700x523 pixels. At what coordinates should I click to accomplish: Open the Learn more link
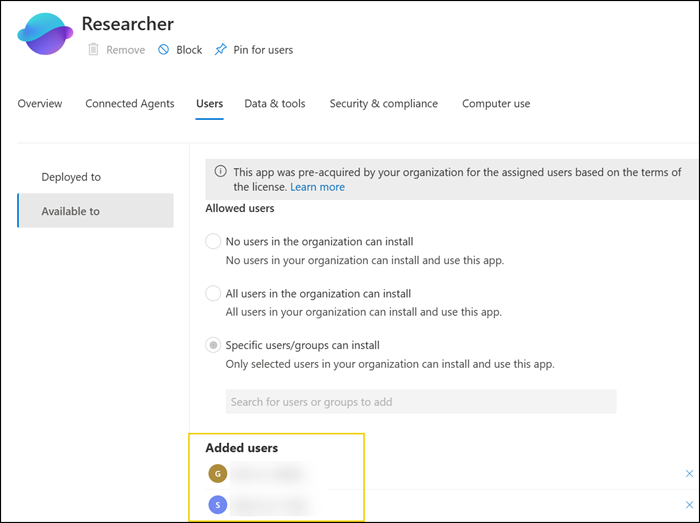click(x=317, y=187)
